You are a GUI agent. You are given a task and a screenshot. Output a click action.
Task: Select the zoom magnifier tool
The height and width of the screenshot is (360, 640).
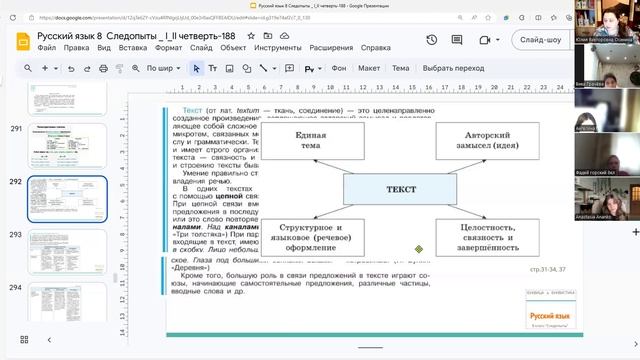[x=136, y=69]
